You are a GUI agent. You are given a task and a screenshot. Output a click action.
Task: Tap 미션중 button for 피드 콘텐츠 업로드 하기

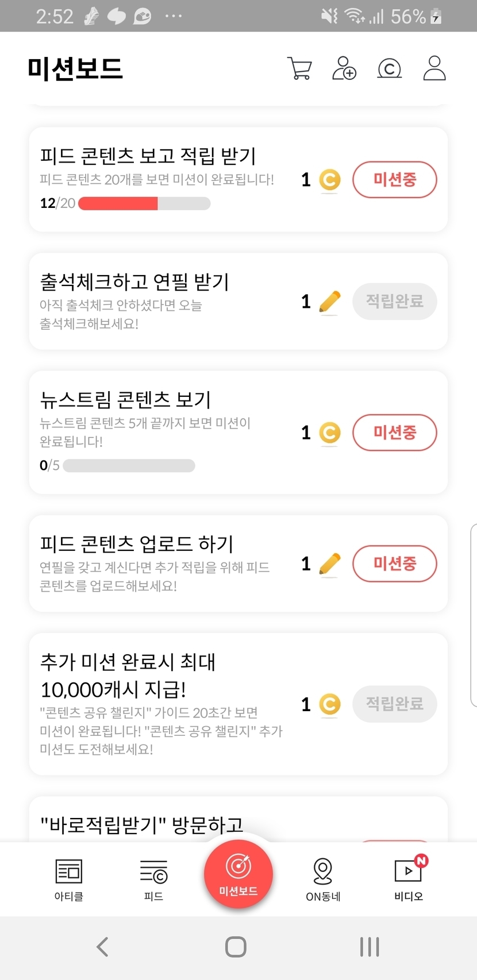tap(394, 564)
